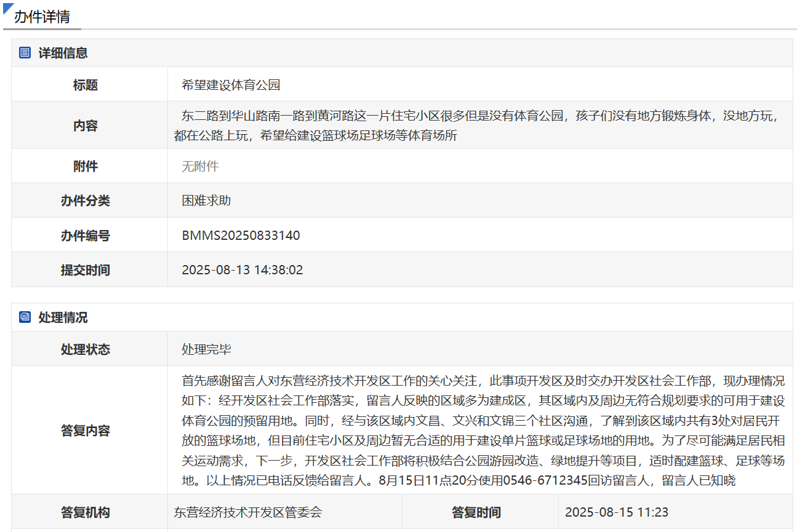Click the reply time 2025-08-15 11:23

[616, 512]
